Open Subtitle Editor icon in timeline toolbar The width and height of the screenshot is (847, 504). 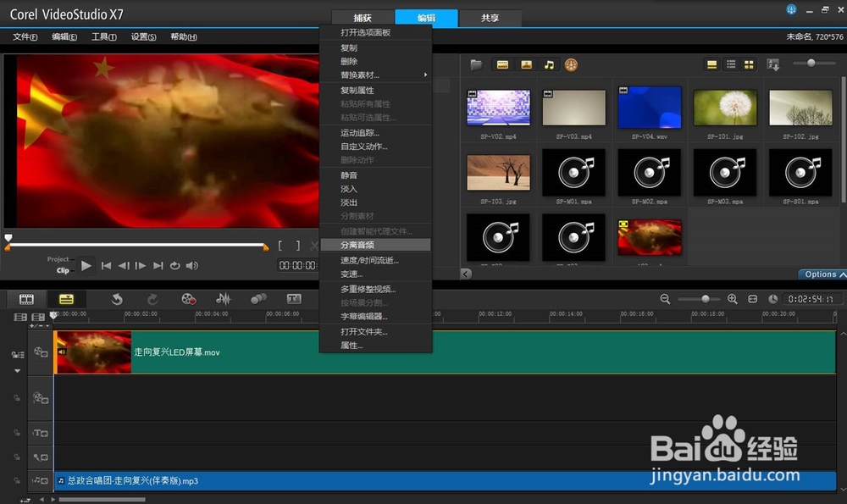(x=294, y=299)
